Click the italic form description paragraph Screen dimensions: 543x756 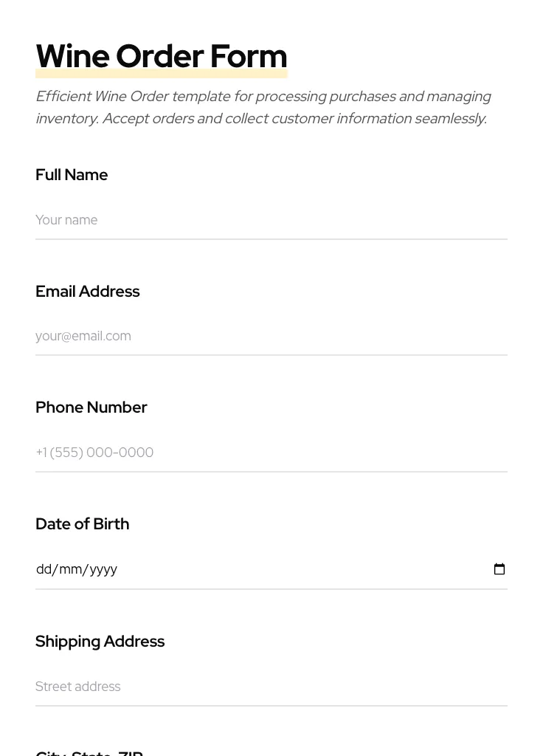(263, 107)
